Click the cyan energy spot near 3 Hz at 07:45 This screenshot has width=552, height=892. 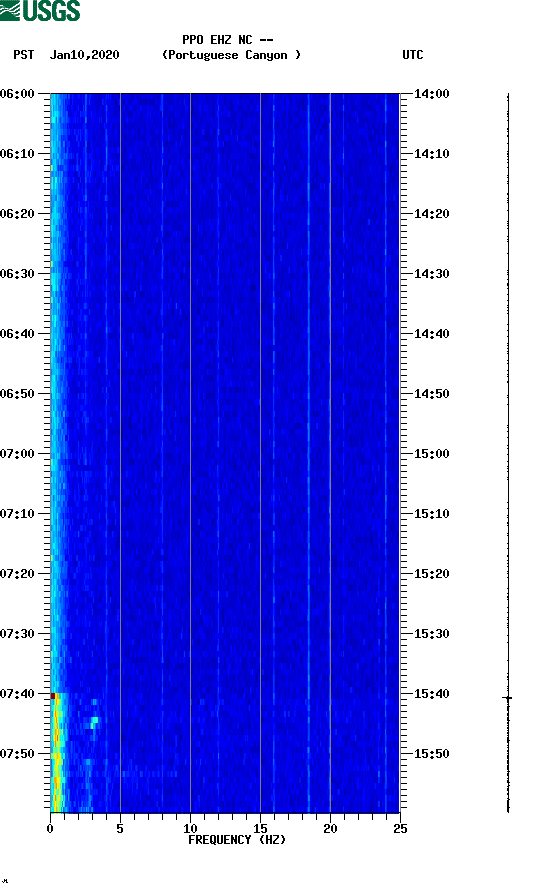(94, 722)
